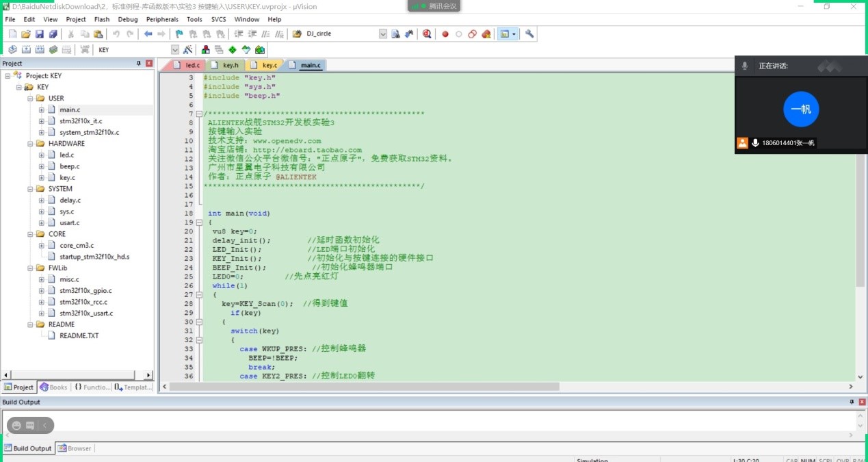Start the debug session with the magnifier icon
The image size is (868, 462).
(427, 34)
